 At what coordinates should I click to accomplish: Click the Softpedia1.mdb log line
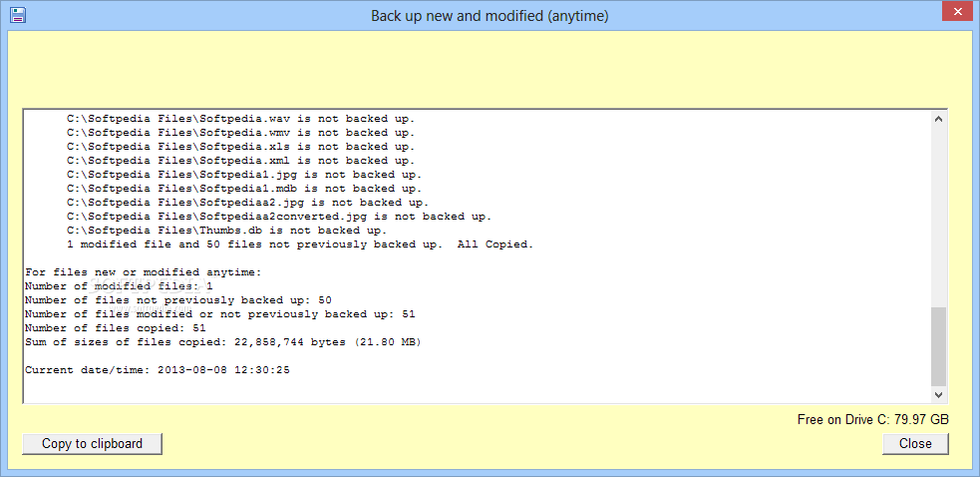pos(244,189)
